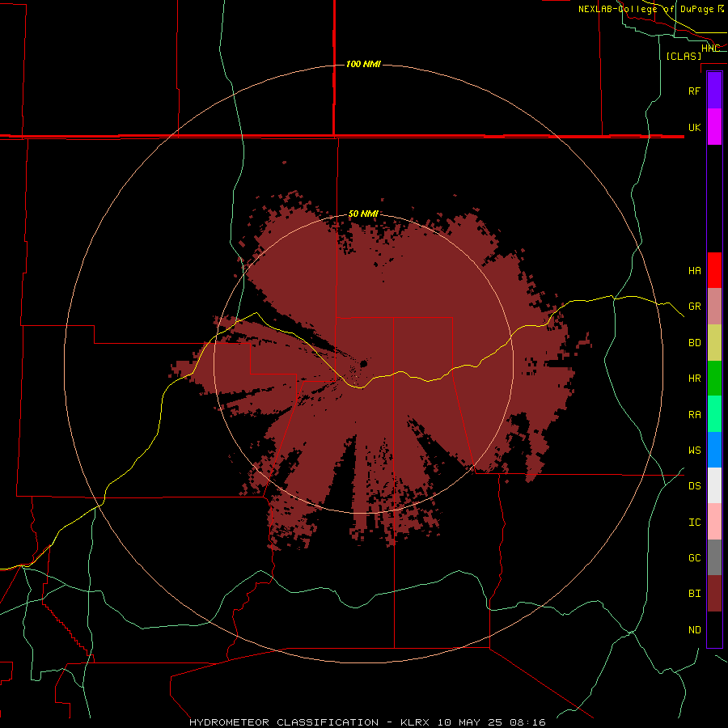Click the HR green legend swatch
Viewport: 728px width, 728px height.
pyautogui.click(x=714, y=379)
